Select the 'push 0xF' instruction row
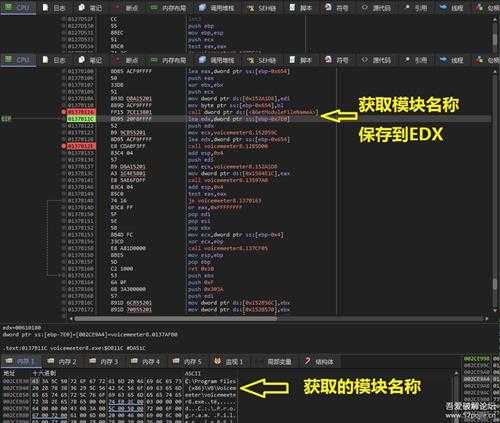The image size is (500, 423). coord(201,282)
